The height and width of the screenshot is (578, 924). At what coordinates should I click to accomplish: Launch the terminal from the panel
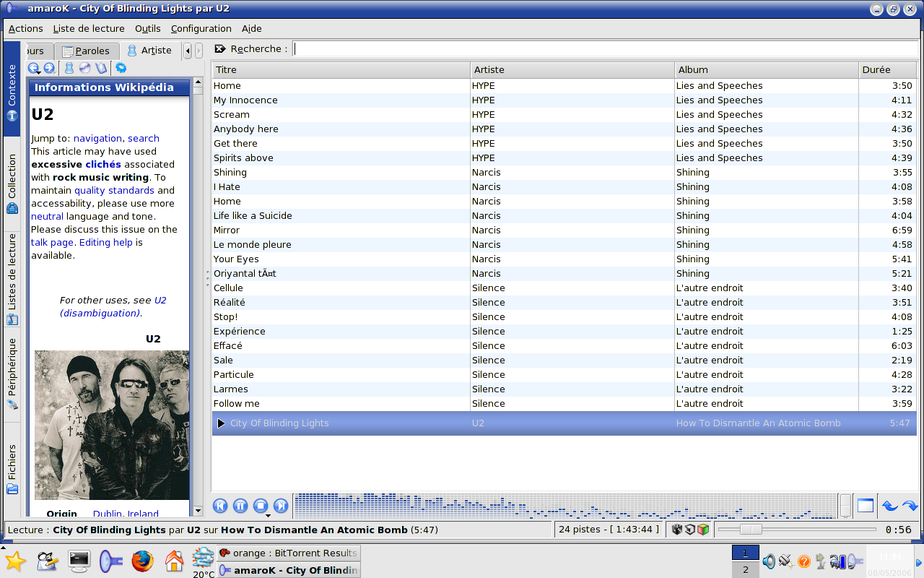[x=79, y=561]
